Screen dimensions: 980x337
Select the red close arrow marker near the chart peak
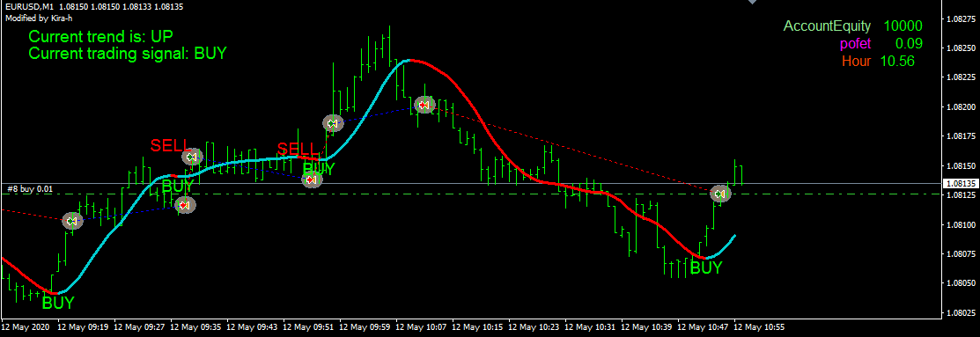pos(424,104)
